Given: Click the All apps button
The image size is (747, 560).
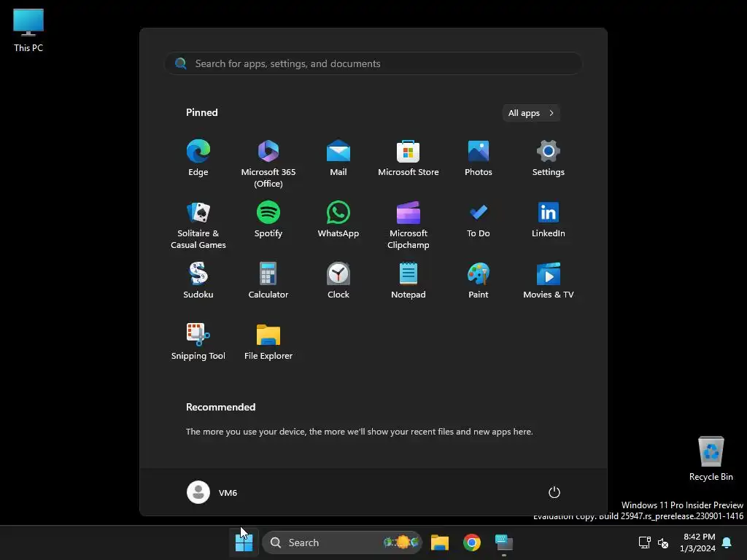Looking at the screenshot, I should point(531,113).
